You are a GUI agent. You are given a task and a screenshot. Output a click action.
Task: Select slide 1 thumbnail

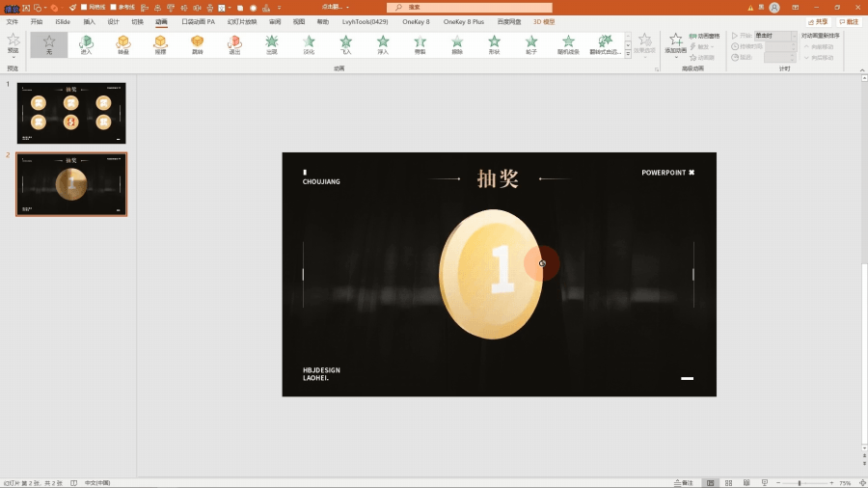[71, 113]
